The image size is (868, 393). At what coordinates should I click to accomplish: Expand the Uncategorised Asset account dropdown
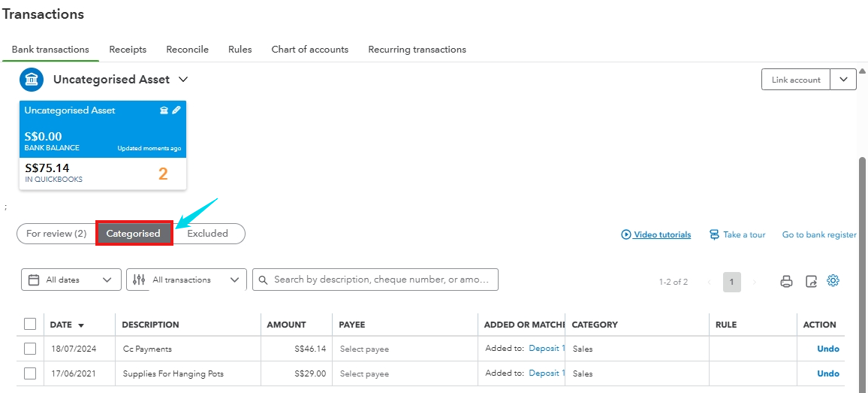point(183,79)
